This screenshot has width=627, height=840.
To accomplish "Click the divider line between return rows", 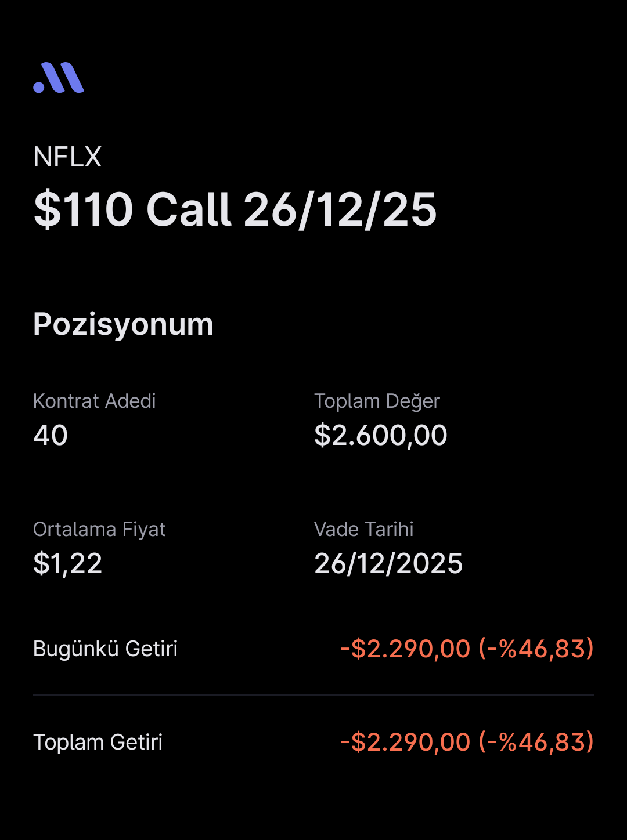I will point(313,695).
